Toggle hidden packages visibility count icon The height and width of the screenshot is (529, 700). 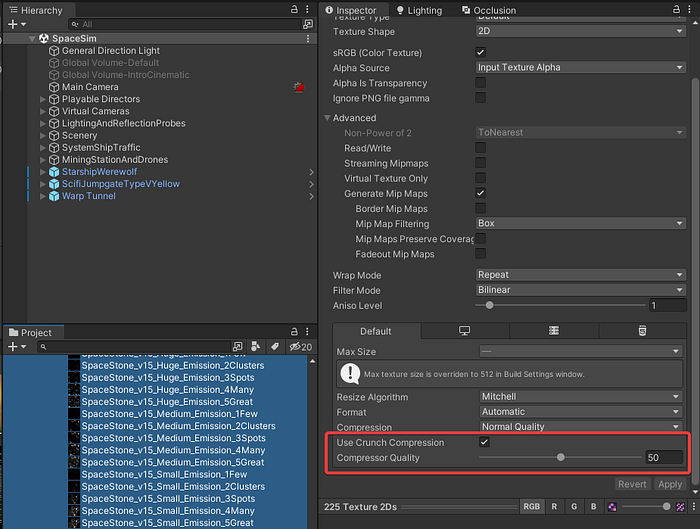[x=300, y=347]
